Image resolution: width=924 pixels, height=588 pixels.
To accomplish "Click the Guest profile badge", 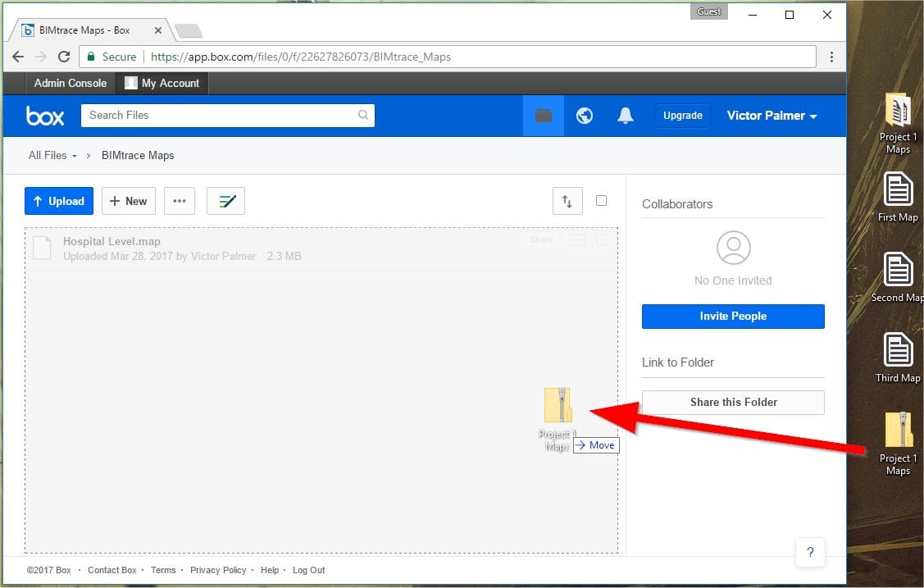I will tap(709, 11).
